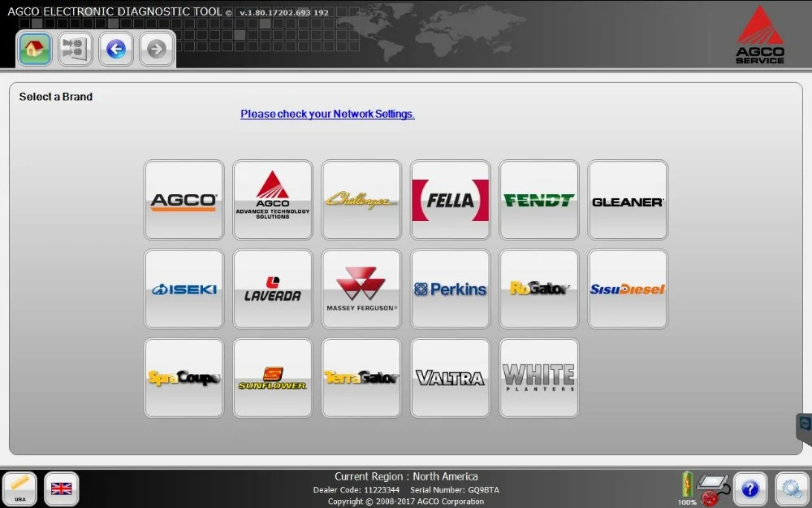The width and height of the screenshot is (812, 508).
Task: Open FENDT diagnostics
Action: (x=538, y=199)
